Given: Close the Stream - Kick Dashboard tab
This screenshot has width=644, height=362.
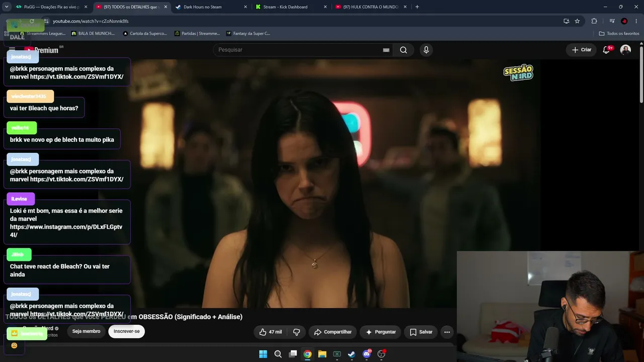Looking at the screenshot, I should 326,7.
